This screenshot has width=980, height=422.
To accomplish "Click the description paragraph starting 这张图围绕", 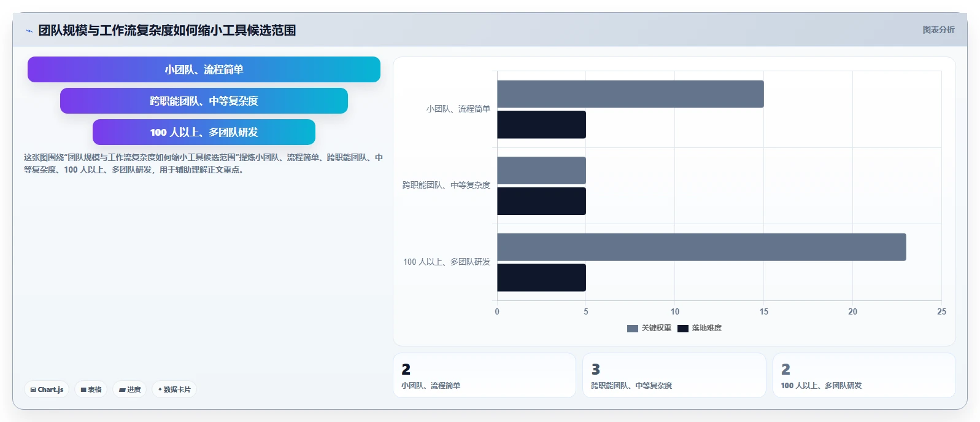I will pyautogui.click(x=203, y=163).
